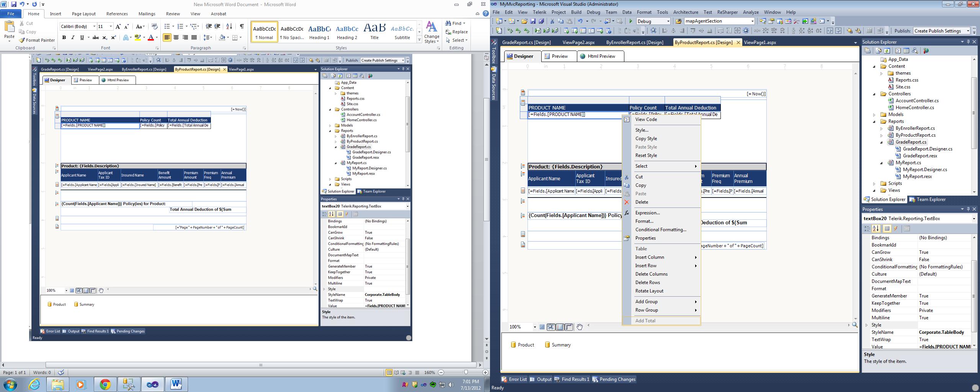Click the Windows Start button
Viewport: 980px width, 392px height.
(x=10, y=384)
